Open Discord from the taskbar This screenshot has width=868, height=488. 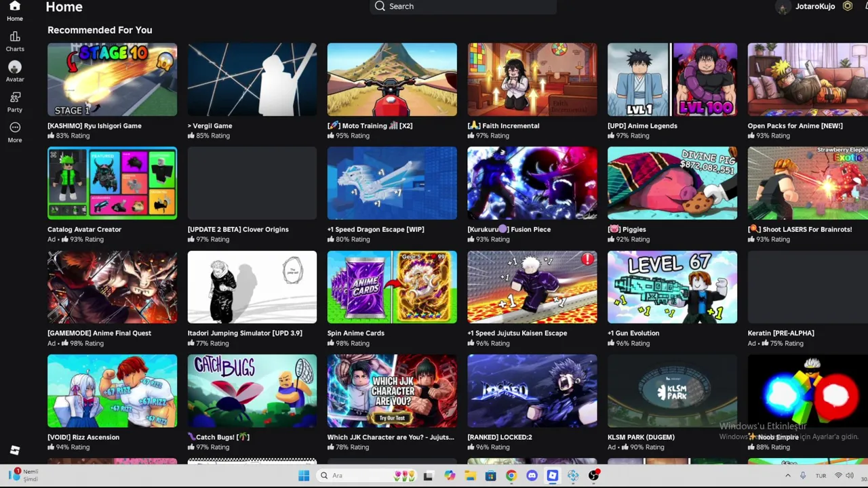coord(532,476)
